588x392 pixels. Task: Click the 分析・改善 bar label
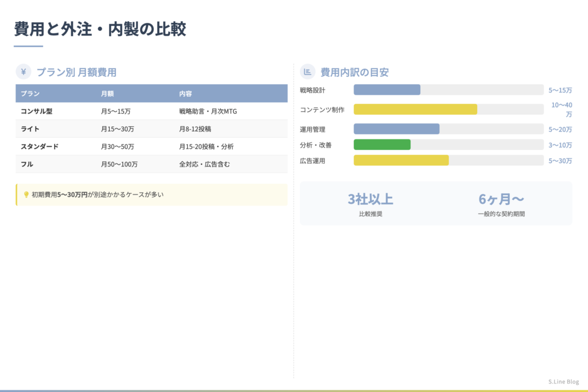tap(316, 145)
